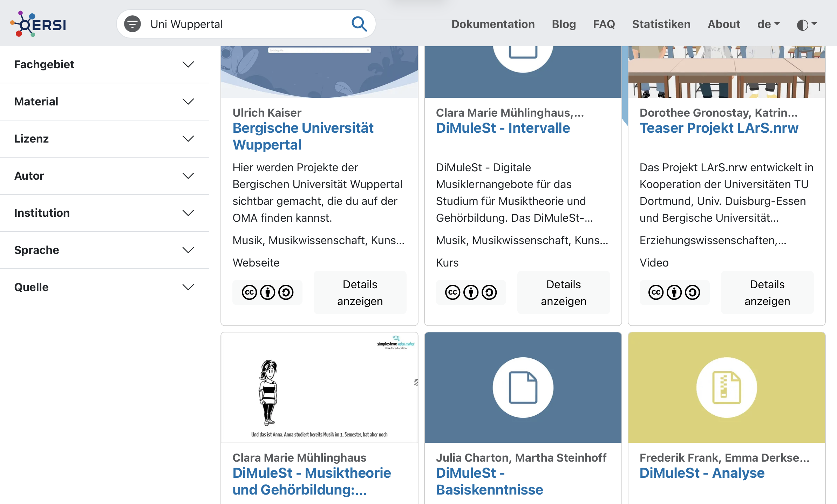Toggle the filter sidebar icon in search bar
This screenshot has height=504, width=837.
click(x=132, y=24)
